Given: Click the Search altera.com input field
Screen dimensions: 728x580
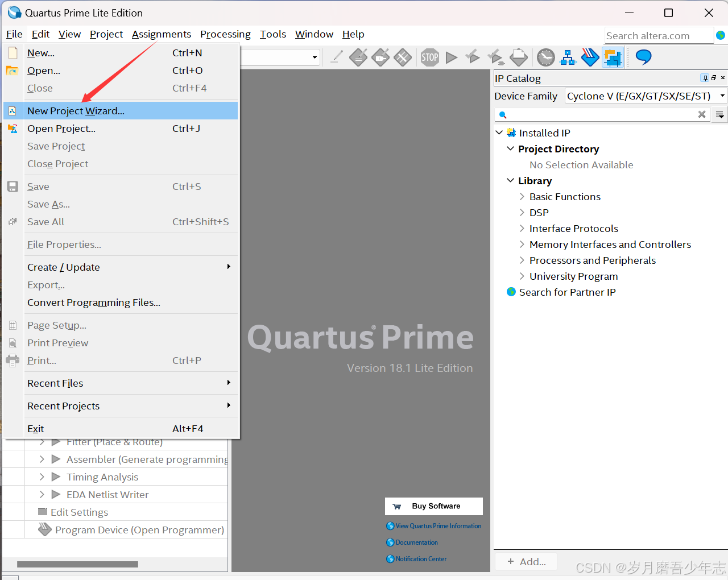Looking at the screenshot, I should point(659,35).
